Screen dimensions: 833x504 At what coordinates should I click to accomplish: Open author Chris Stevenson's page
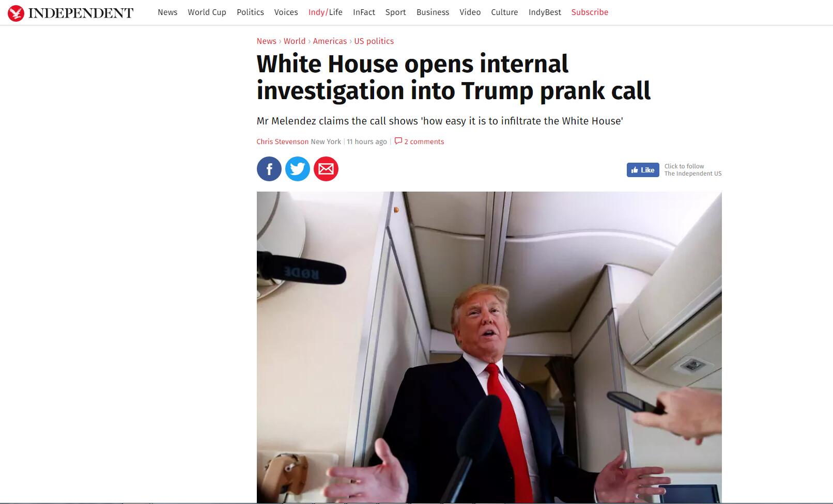click(282, 141)
